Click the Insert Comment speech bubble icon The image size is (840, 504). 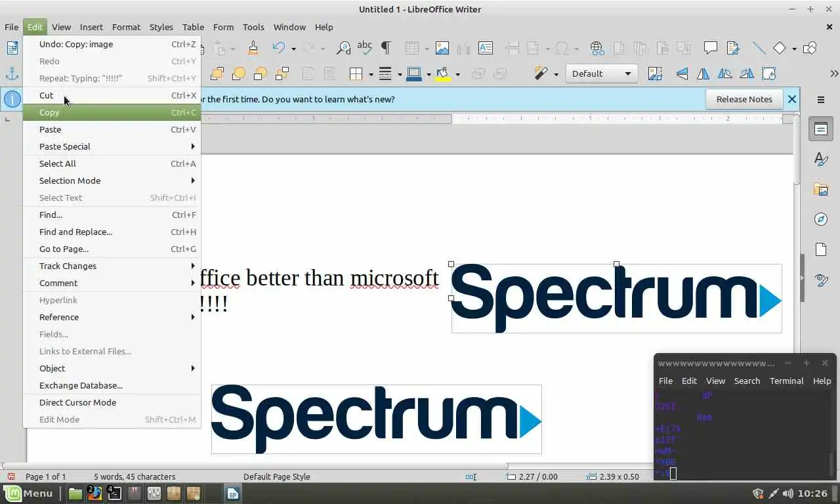click(710, 48)
